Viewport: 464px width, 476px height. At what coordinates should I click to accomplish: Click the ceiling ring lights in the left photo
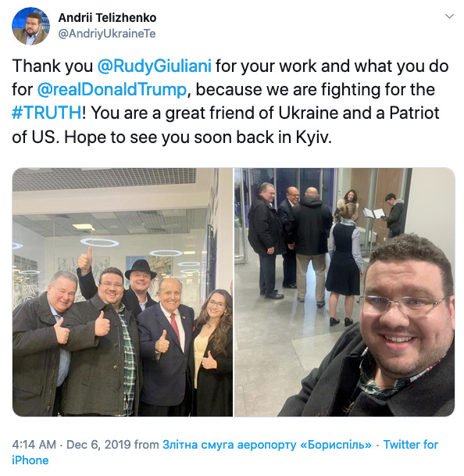100,242
